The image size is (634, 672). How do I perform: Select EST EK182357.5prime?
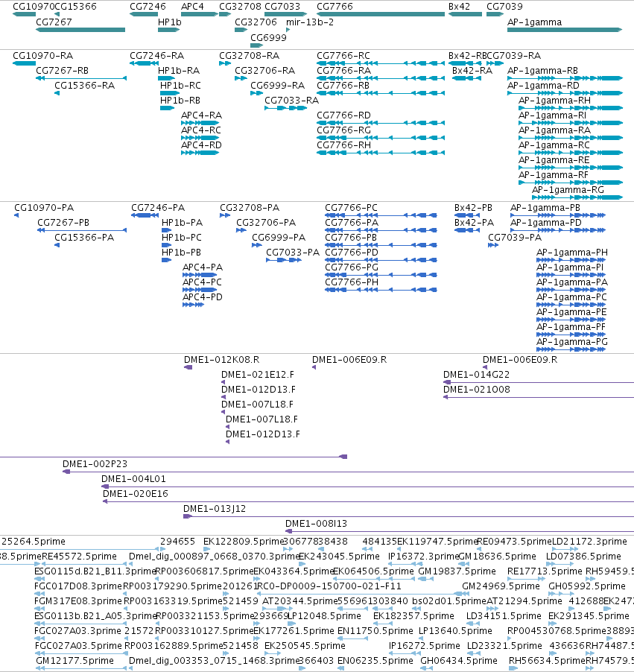click(x=413, y=616)
